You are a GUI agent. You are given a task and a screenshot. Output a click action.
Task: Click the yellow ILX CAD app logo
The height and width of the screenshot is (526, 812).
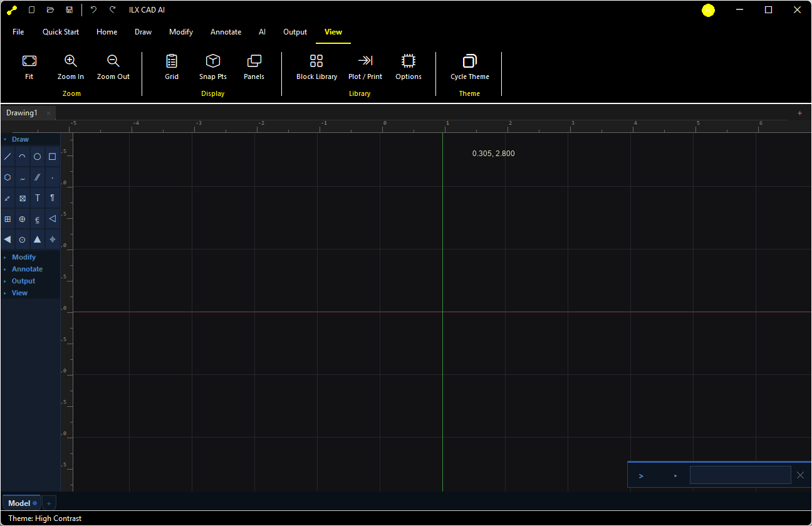tap(12, 10)
